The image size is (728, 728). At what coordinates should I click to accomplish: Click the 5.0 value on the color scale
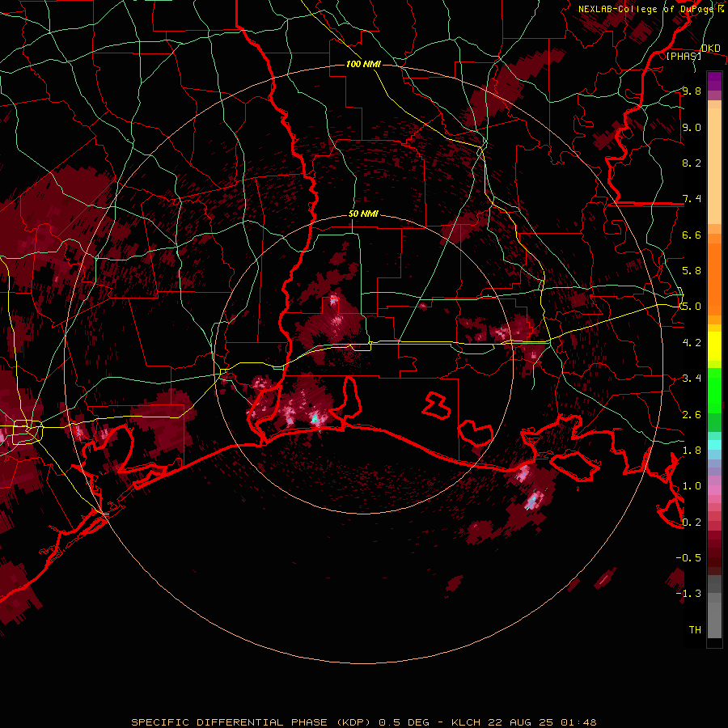tap(692, 307)
